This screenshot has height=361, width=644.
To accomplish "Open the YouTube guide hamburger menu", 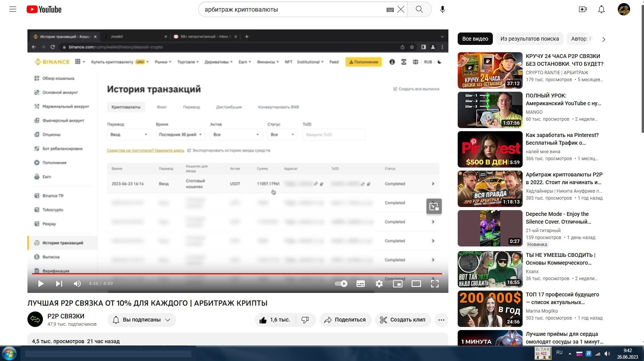I will pyautogui.click(x=13, y=9).
